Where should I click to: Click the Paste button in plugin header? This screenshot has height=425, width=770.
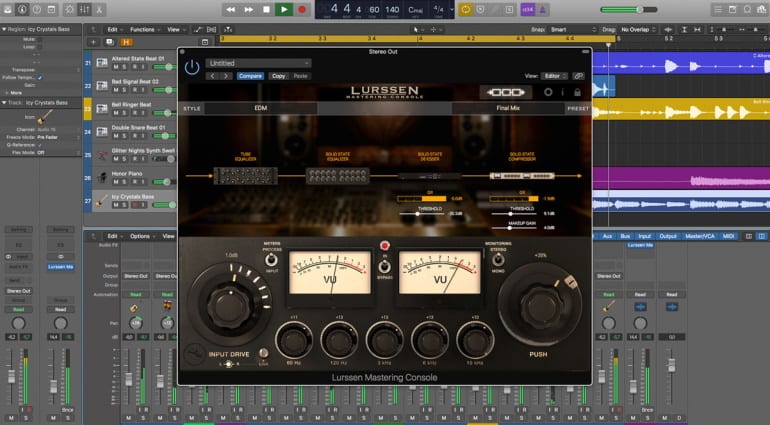tap(301, 76)
